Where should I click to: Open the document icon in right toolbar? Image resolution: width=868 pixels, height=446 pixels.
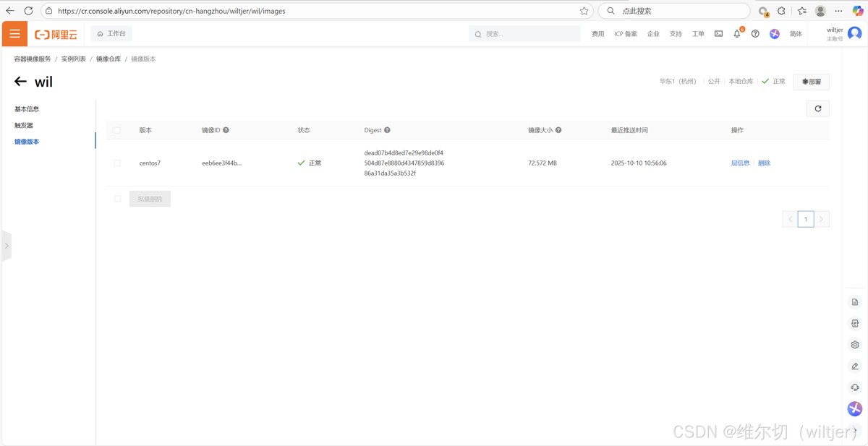click(x=855, y=302)
